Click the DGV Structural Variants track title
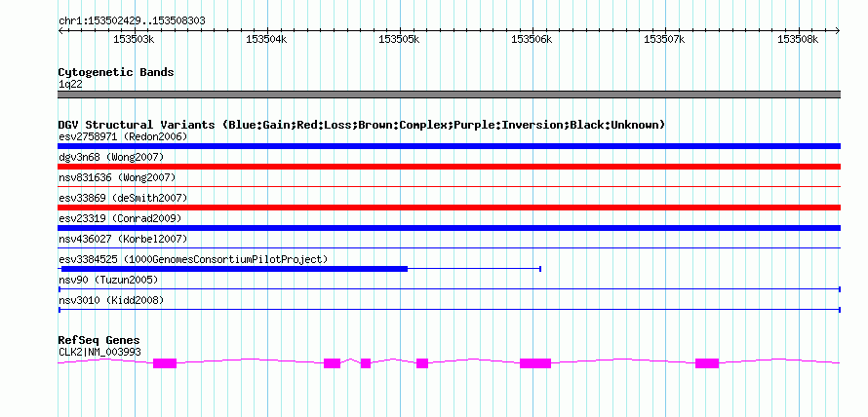This screenshot has width=868, height=417. pos(361,125)
